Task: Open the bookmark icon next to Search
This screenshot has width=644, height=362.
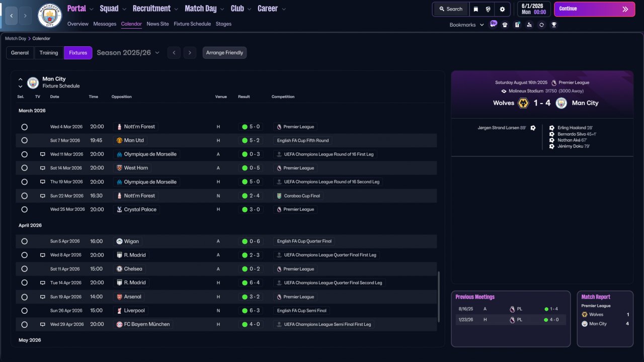Action: (x=475, y=9)
